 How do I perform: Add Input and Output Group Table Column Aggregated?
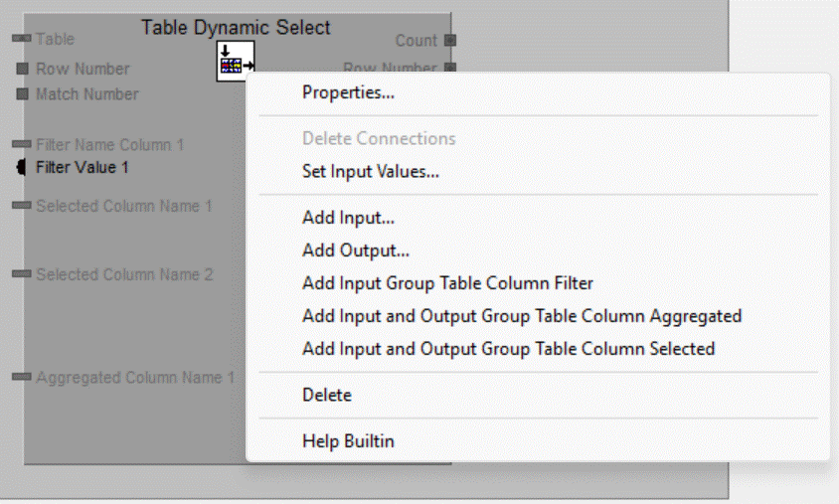521,316
